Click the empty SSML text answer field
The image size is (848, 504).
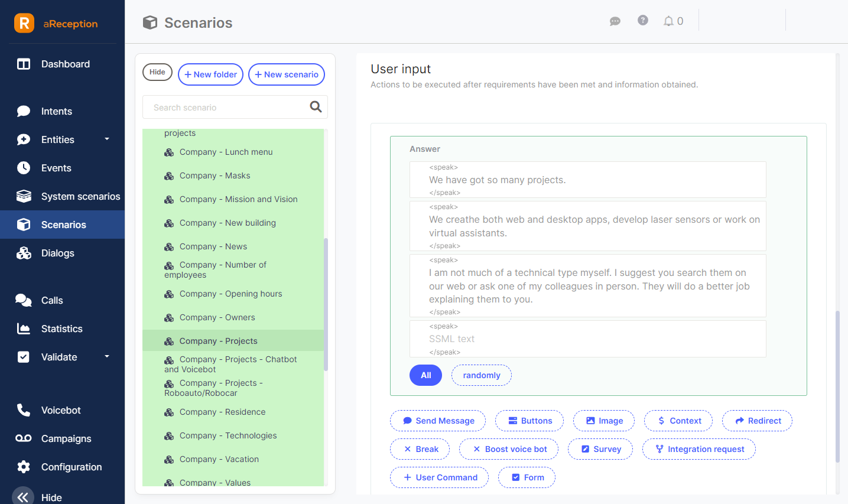[588, 339]
